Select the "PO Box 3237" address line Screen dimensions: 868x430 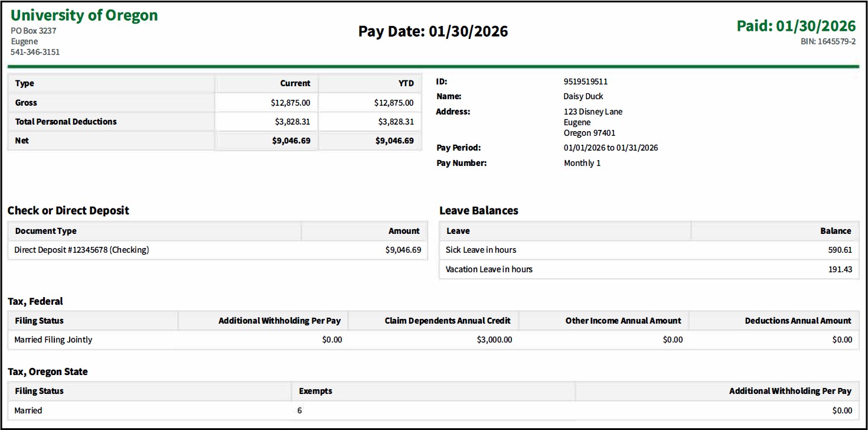coord(34,31)
